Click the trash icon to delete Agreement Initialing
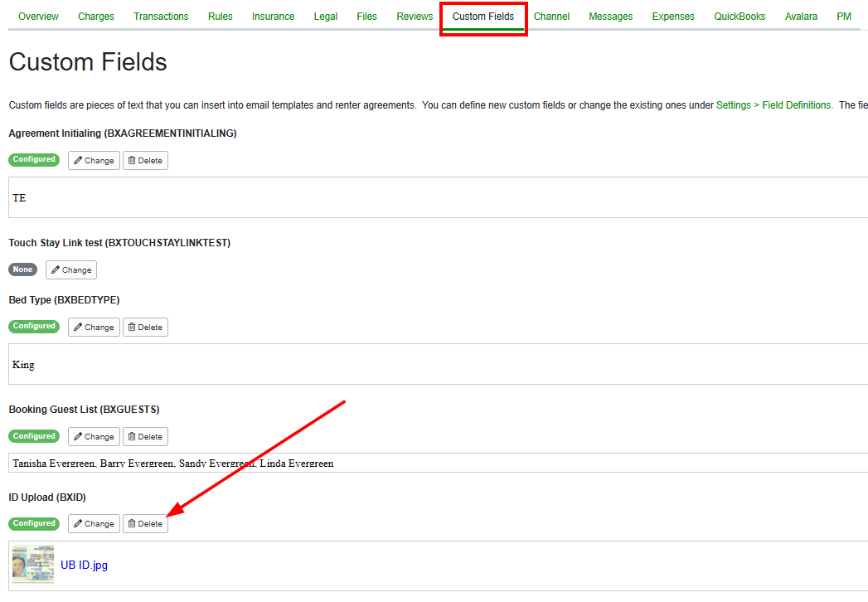Viewport: 868px width, 602px height. [133, 160]
